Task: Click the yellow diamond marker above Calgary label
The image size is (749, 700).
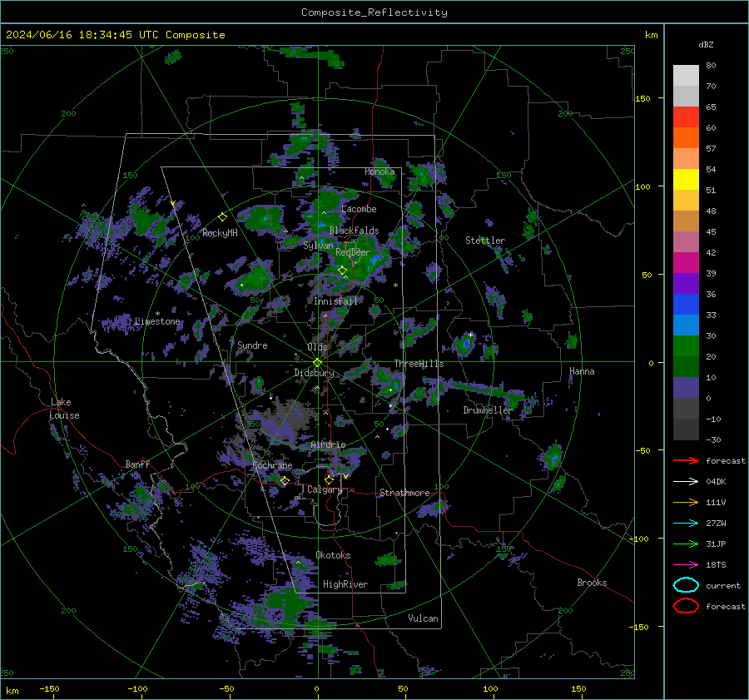Action: coord(329,479)
